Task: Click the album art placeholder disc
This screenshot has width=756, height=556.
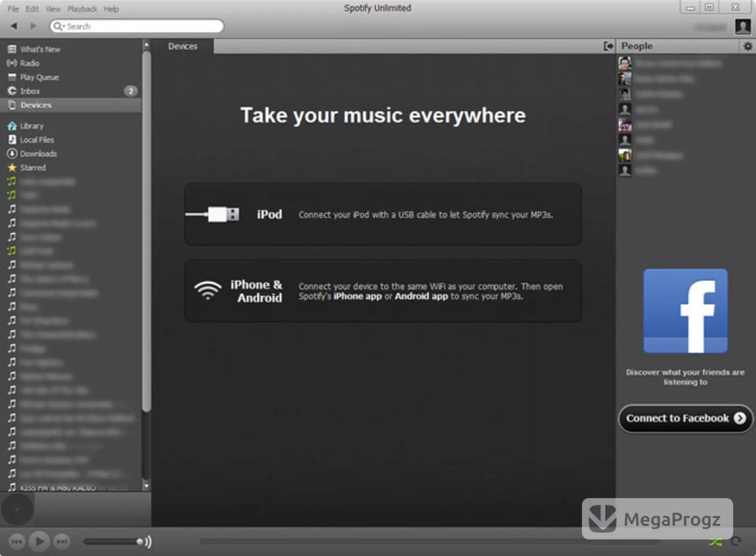Action: click(x=17, y=510)
